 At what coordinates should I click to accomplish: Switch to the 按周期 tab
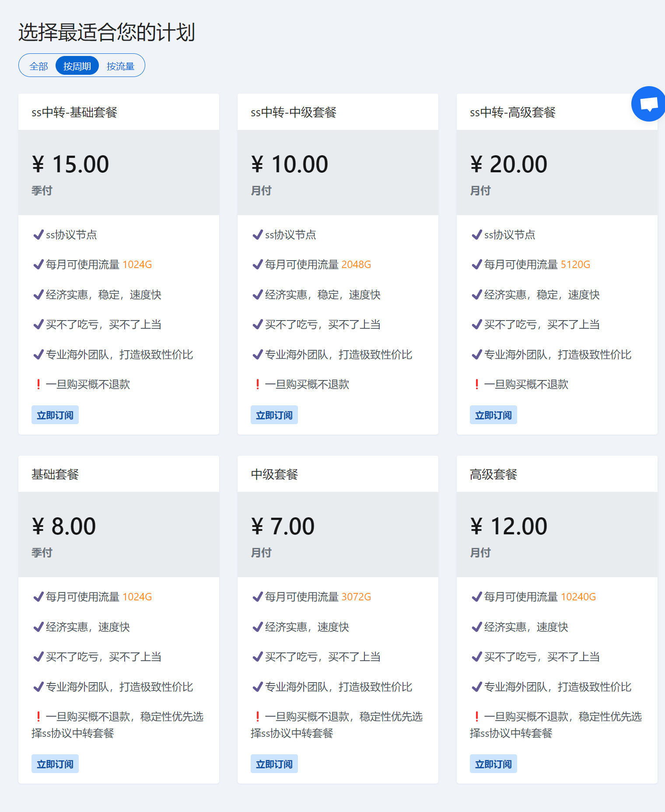click(77, 66)
